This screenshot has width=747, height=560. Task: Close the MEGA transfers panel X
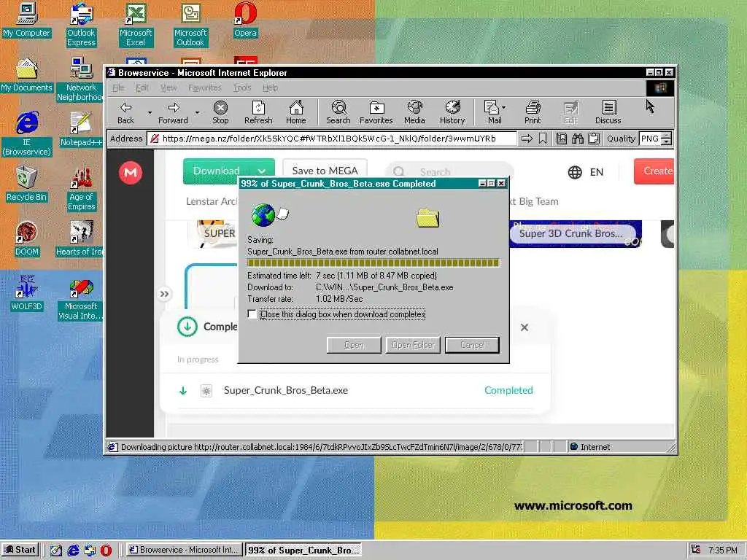[525, 327]
